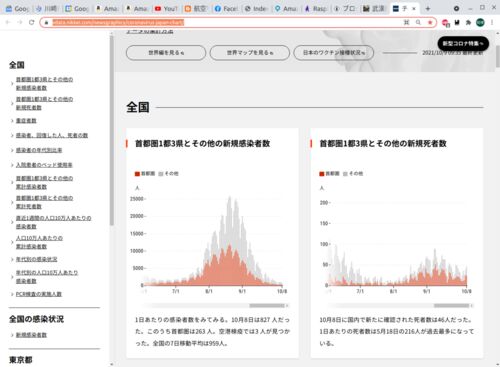Open sidebar link PCR検査の実施人数
Viewport: 500px width, 367px height.
[x=39, y=294]
